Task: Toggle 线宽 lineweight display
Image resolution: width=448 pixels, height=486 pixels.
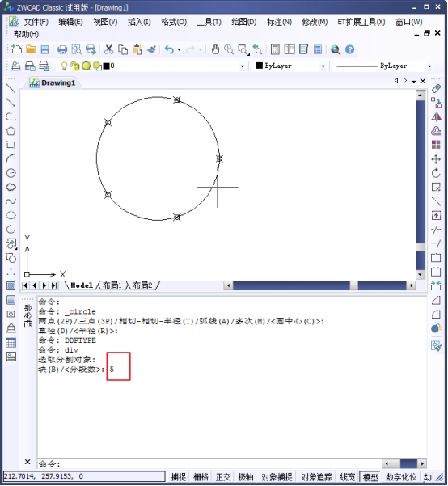Action: click(347, 477)
